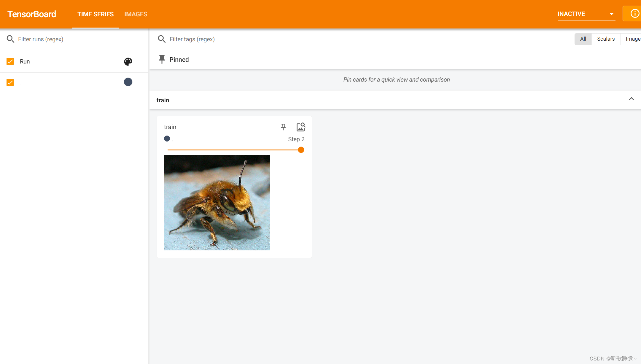Click the pin icon on train card
The height and width of the screenshot is (364, 641).
coord(283,127)
